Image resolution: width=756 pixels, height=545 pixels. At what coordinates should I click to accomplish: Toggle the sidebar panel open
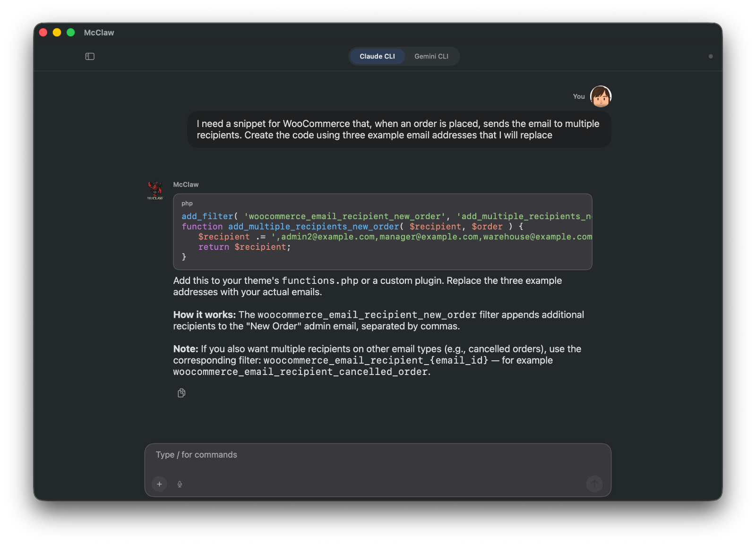click(x=90, y=56)
